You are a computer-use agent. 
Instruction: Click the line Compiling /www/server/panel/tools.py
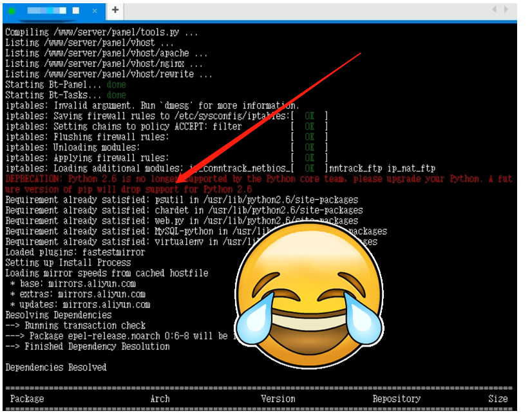pyautogui.click(x=101, y=32)
